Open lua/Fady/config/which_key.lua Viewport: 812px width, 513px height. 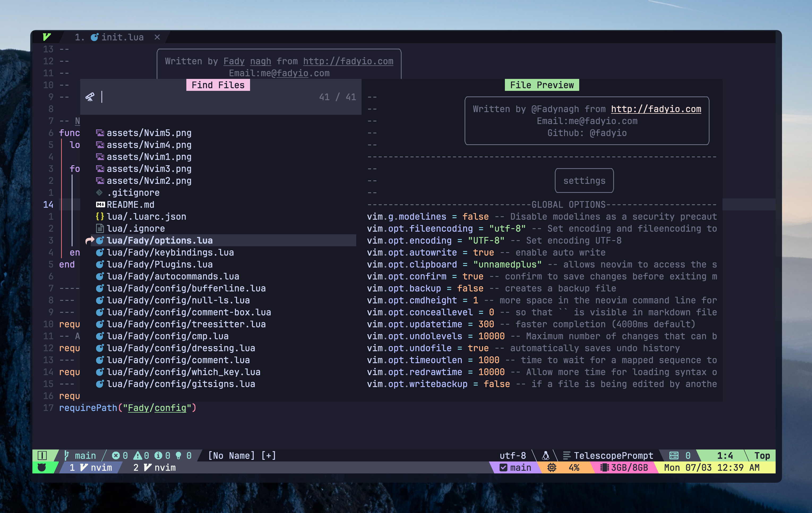click(183, 372)
